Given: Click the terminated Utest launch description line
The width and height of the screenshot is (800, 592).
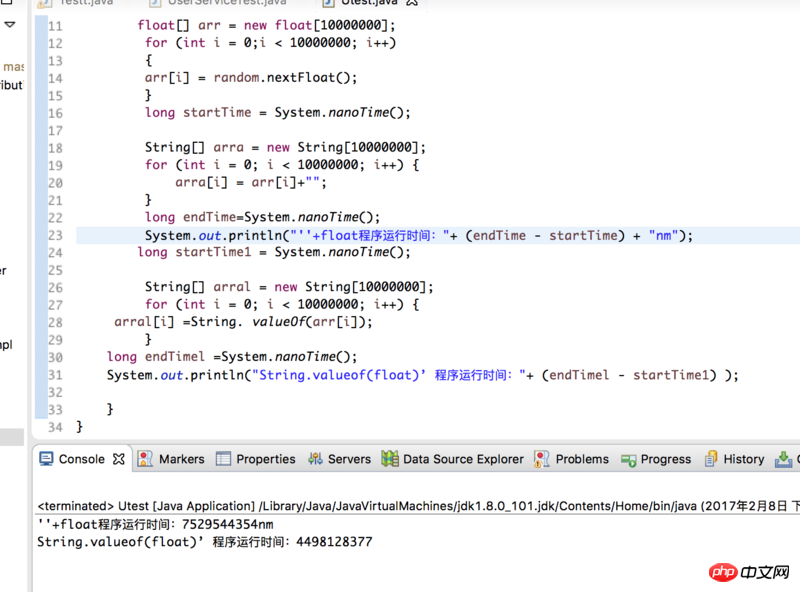Looking at the screenshot, I should [418, 506].
